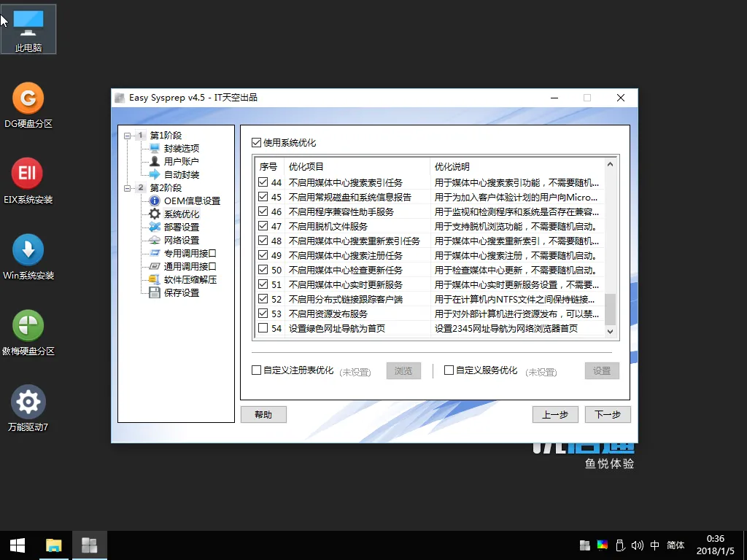Select the 通用调用接口 icon in tree
The height and width of the screenshot is (560, 747).
coord(155,266)
